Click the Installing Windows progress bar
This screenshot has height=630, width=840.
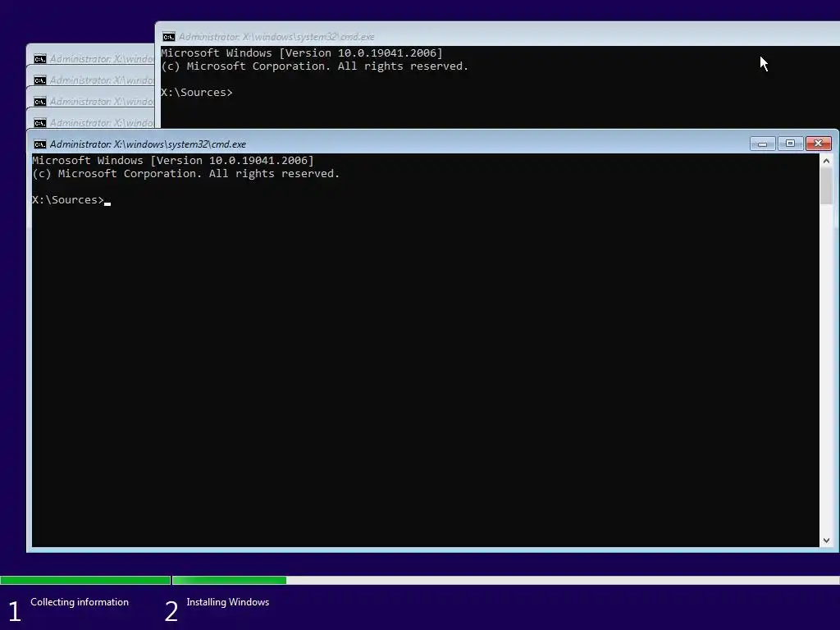pos(505,580)
